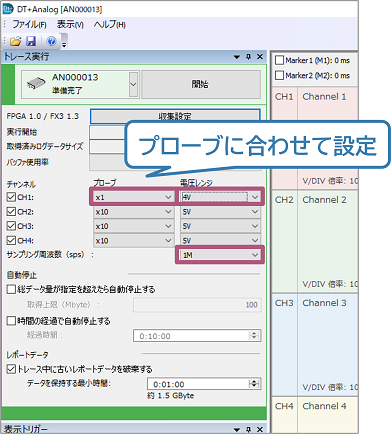Click the 収集設定 button
Image resolution: width=391 pixels, height=434 pixels.
(175, 116)
